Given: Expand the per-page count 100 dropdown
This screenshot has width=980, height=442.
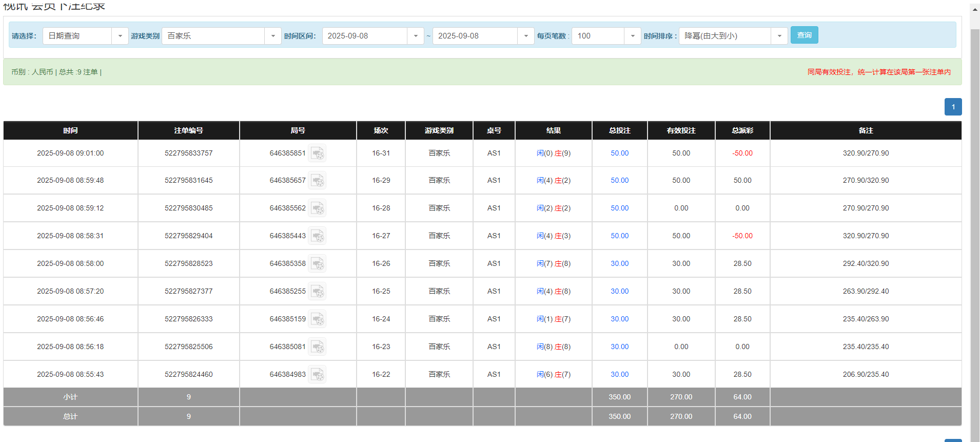Looking at the screenshot, I should [632, 36].
